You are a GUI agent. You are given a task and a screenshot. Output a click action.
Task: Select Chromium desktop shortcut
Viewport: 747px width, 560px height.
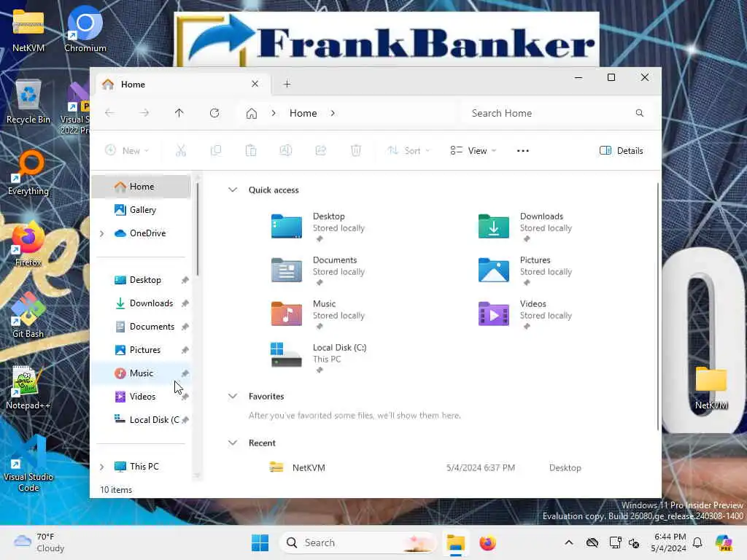click(x=85, y=29)
